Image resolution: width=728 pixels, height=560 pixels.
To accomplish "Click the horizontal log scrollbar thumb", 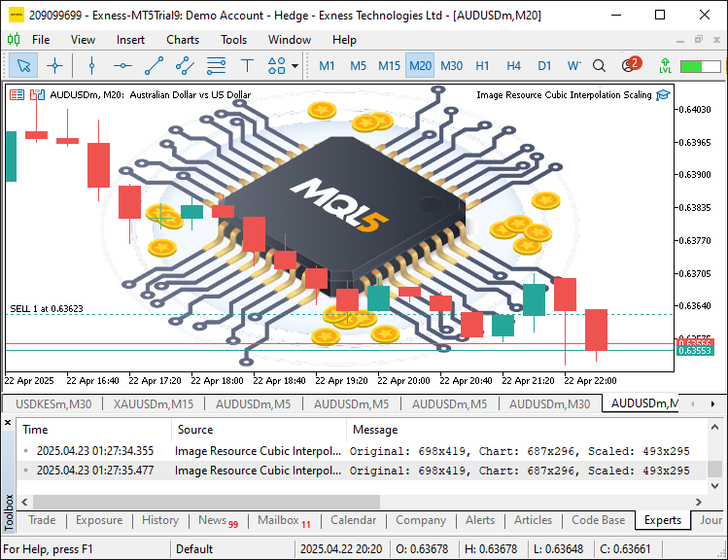I will (x=206, y=502).
